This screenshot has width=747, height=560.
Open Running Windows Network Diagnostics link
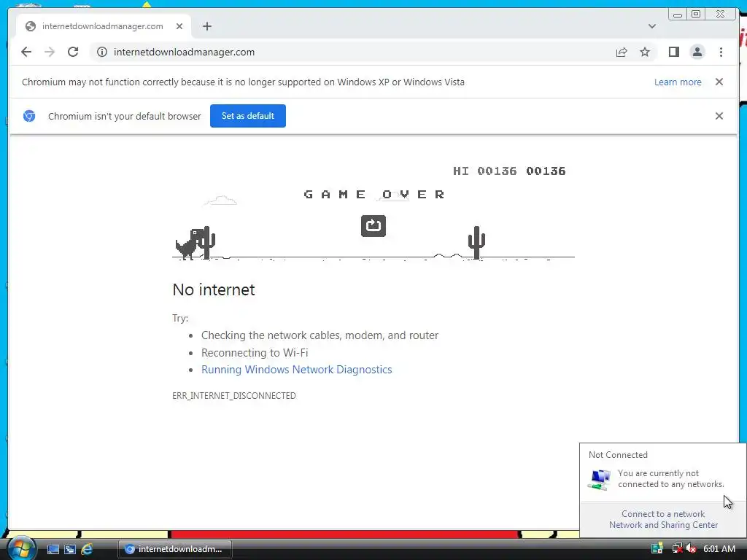(296, 370)
